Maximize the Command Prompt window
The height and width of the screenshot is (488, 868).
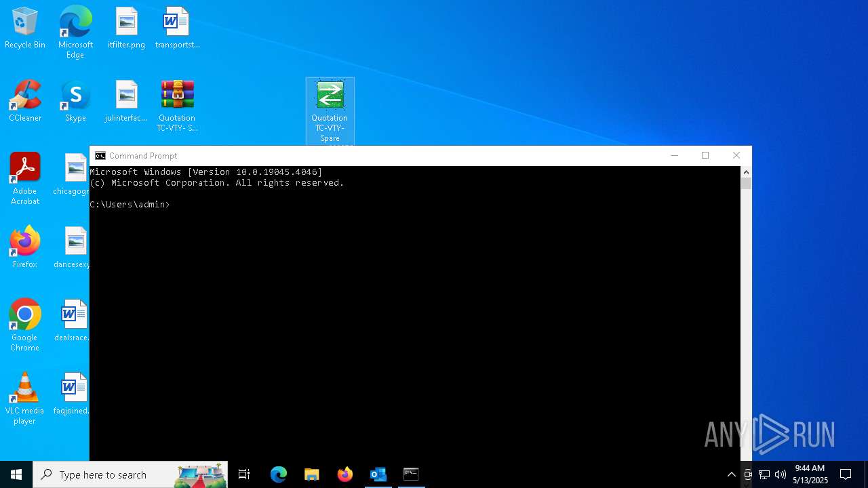point(705,156)
